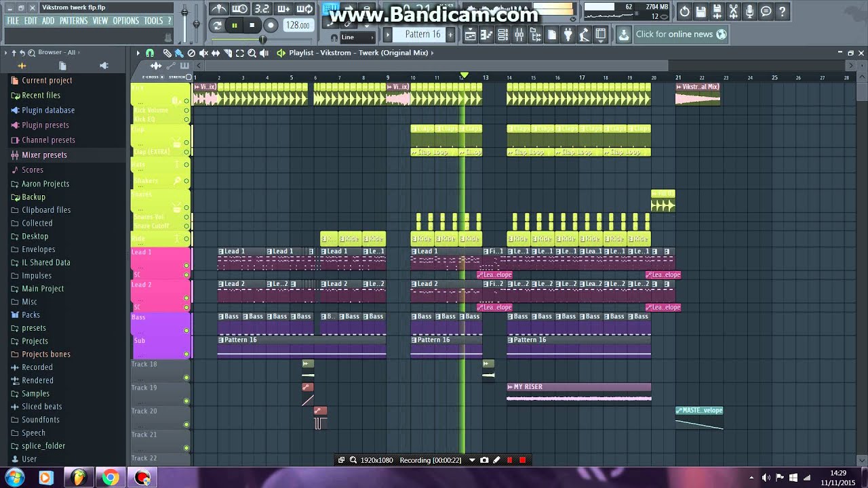
Task: Click the Undo history icon
Action: (x=684, y=12)
